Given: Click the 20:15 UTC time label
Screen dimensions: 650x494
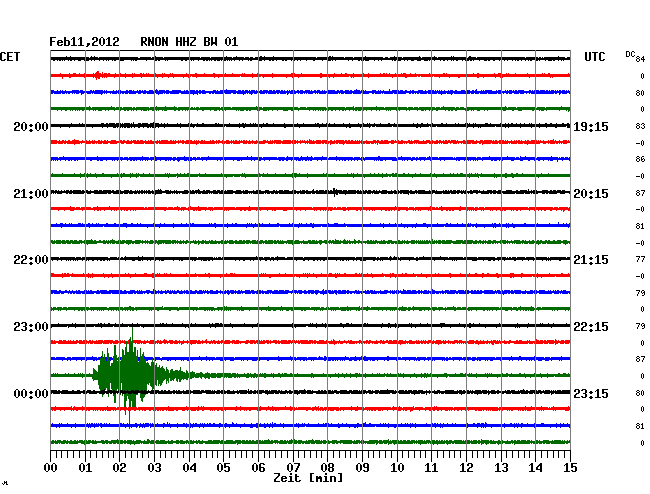Looking at the screenshot, I should [x=591, y=194].
